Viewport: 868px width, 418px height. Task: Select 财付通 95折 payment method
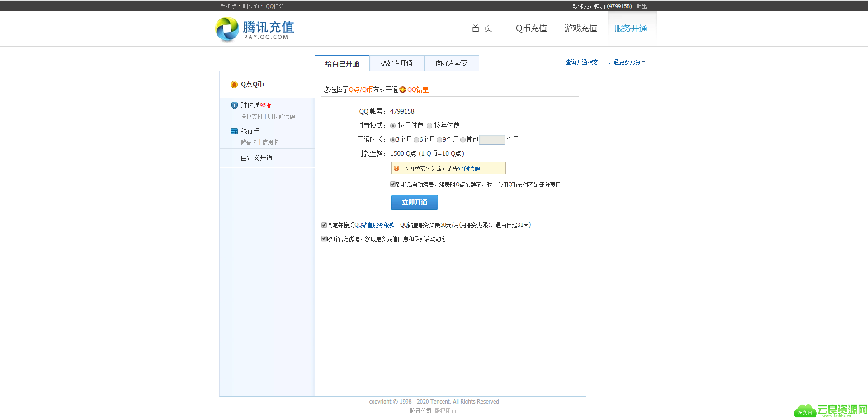(267, 110)
